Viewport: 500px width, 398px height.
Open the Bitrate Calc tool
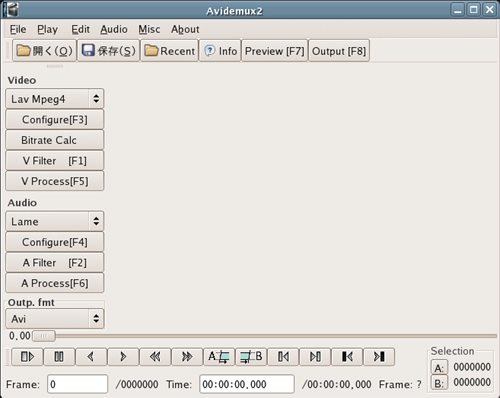point(55,140)
